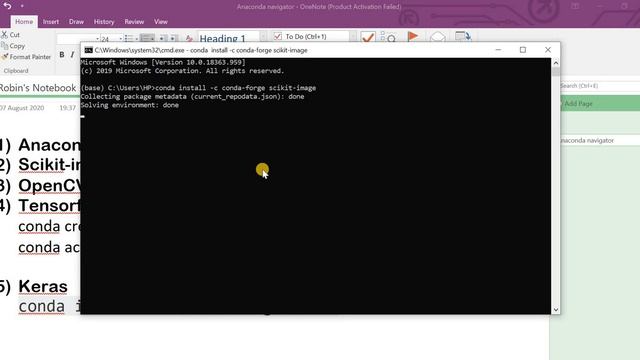
Task: Click the 'Solving environment: done' line
Action: 130,105
